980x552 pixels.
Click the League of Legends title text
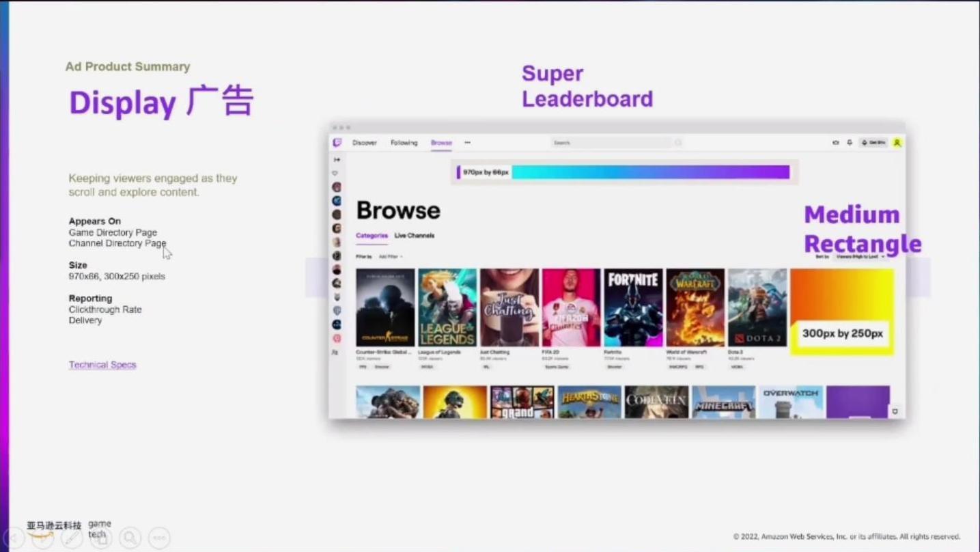coord(439,353)
